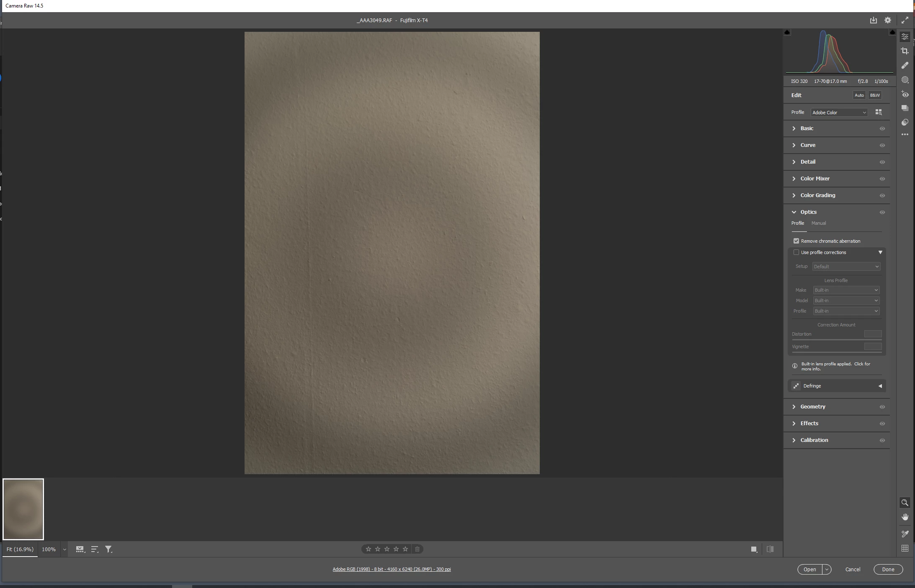Open filter filmstrip funnel icon
The height and width of the screenshot is (588, 915).
(x=108, y=549)
